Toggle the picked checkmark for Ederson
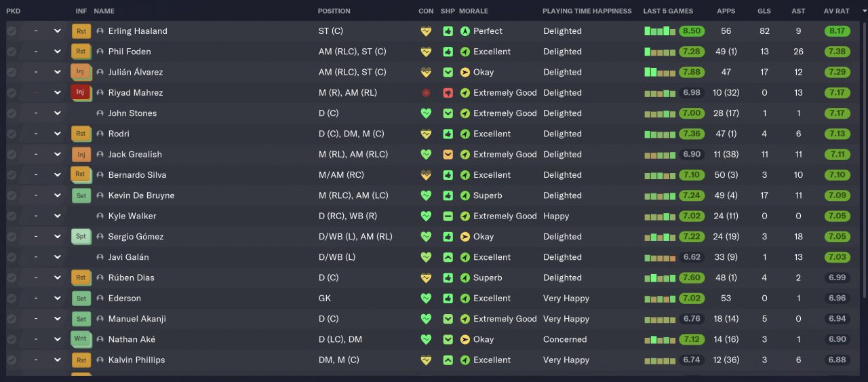The image size is (868, 382). 12,299
